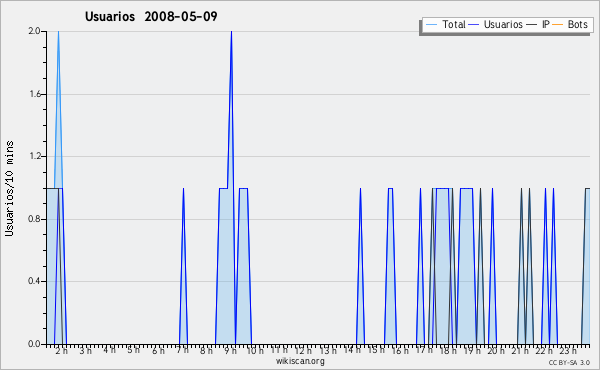The height and width of the screenshot is (370, 600).
Task: Click the y-axis value 0.8
Action: (x=34, y=219)
